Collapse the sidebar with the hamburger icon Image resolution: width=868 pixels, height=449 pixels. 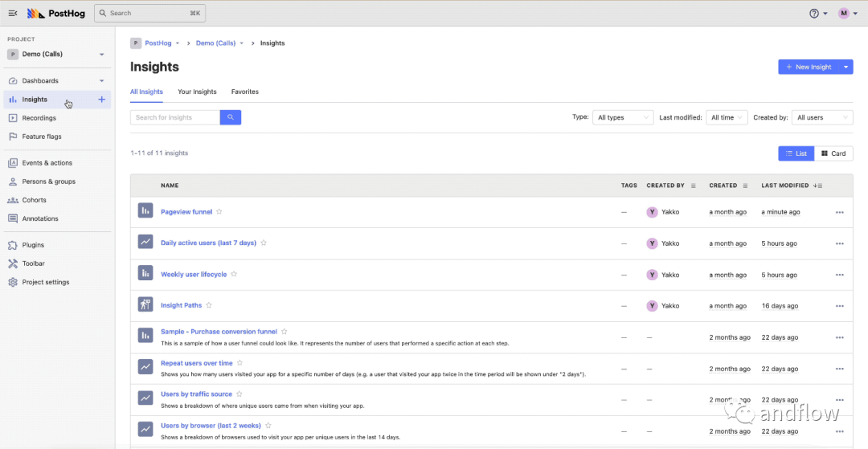(13, 13)
